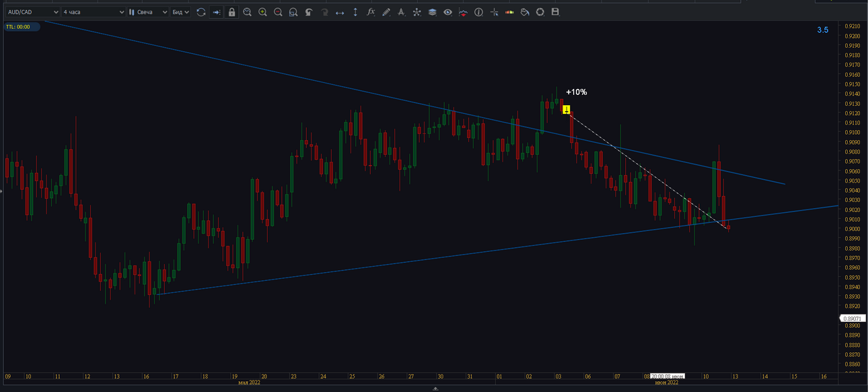Toggle visibility with the eye icon
868x392 pixels.
[448, 12]
